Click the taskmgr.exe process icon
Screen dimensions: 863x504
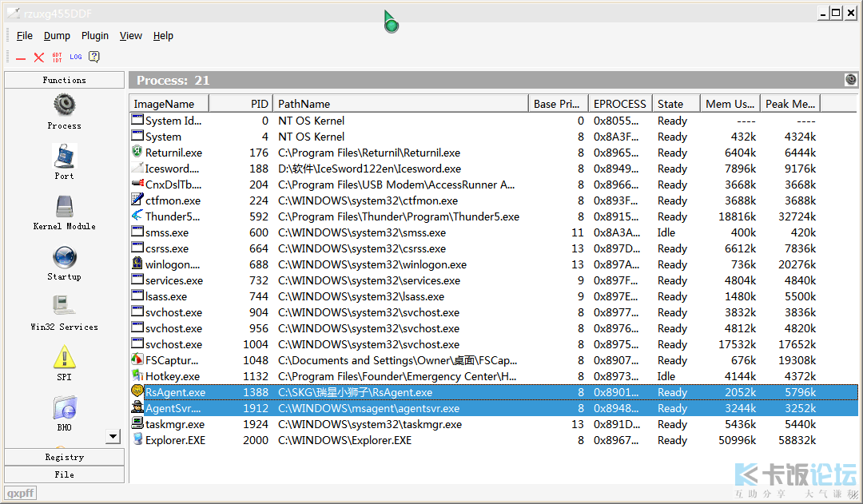(x=137, y=423)
